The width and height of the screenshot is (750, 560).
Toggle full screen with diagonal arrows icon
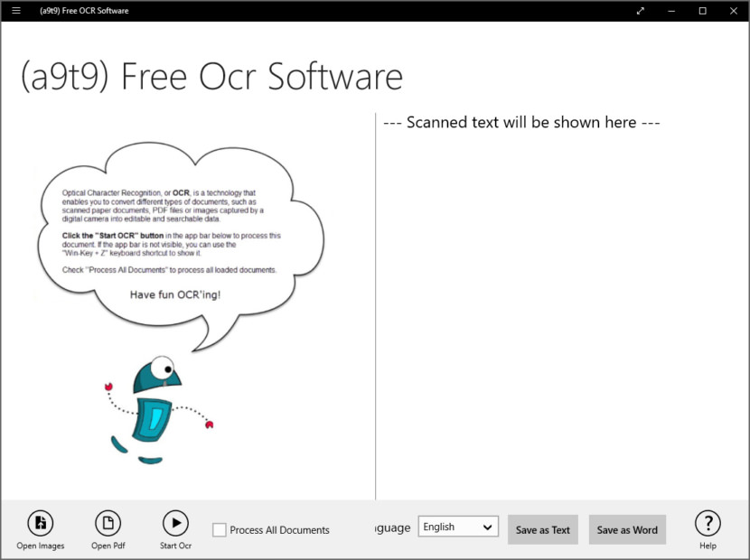[641, 11]
